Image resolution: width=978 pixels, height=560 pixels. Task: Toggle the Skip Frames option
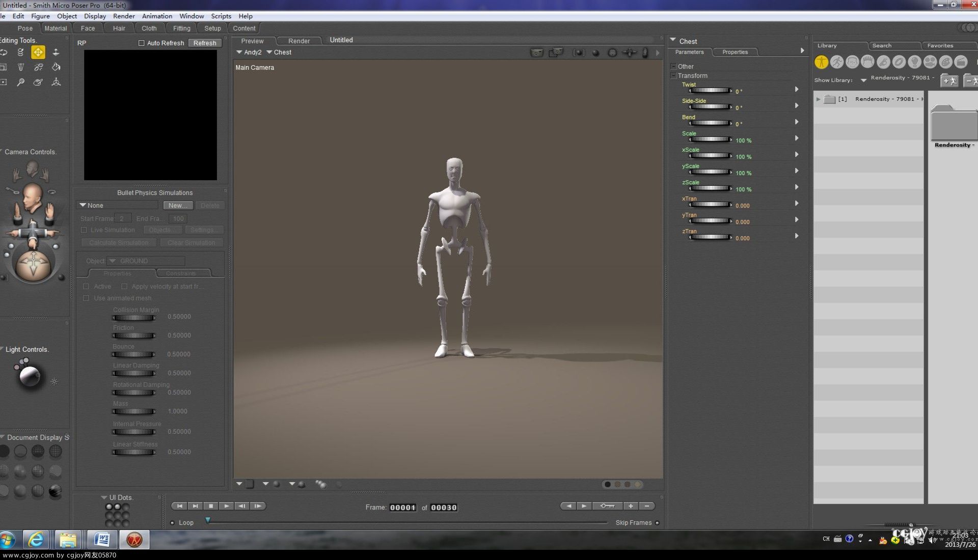[657, 523]
